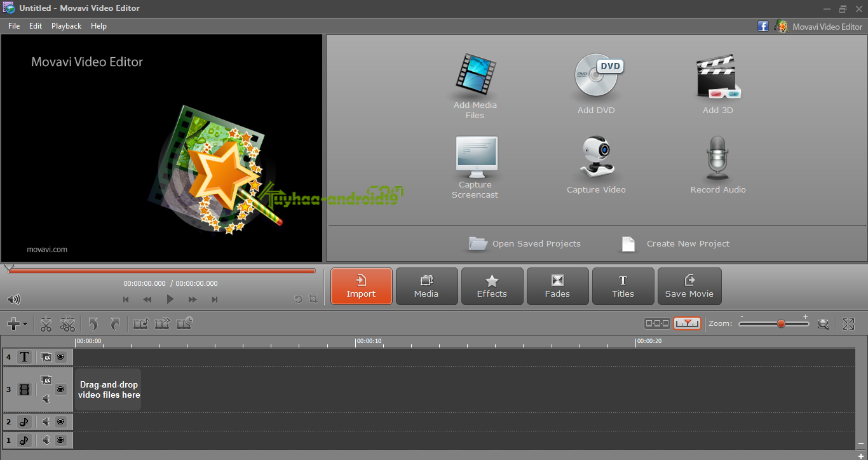868x460 pixels.
Task: Click the 00:00:20 ruler mark
Action: pyautogui.click(x=649, y=341)
